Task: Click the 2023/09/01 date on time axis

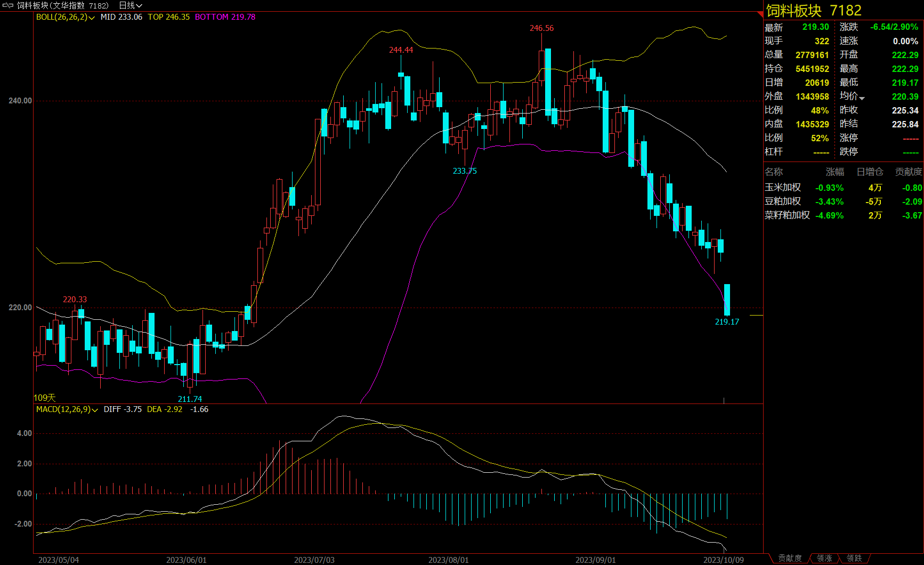Action: 595,560
